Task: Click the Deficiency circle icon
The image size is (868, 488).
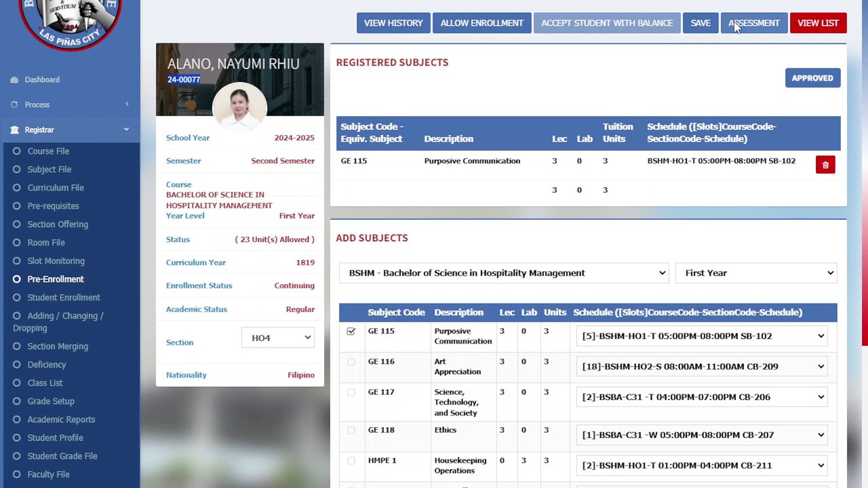Action: coord(17,365)
